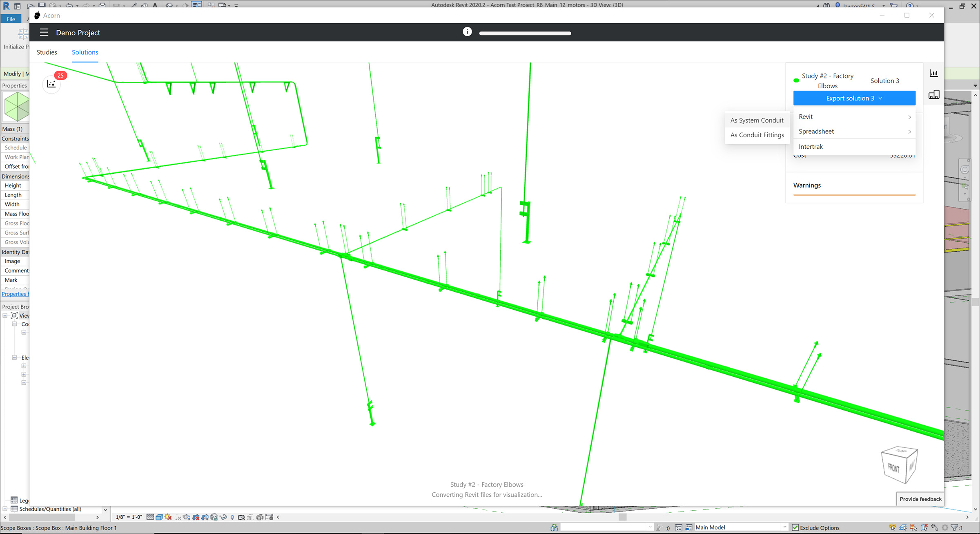
Task: Expand Revit export submenu
Action: [854, 116]
